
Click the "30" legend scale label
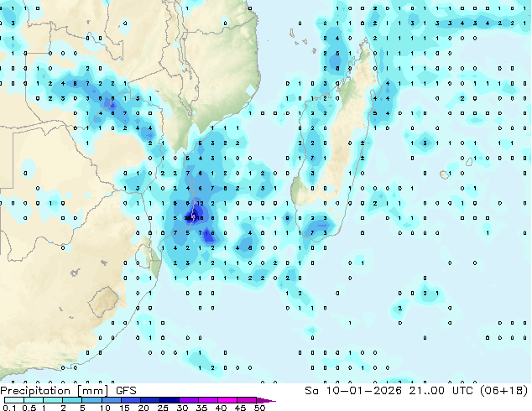[x=182, y=408]
